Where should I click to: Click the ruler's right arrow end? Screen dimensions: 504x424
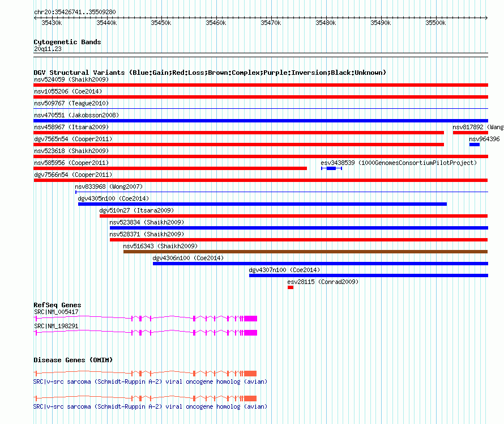pos(486,18)
